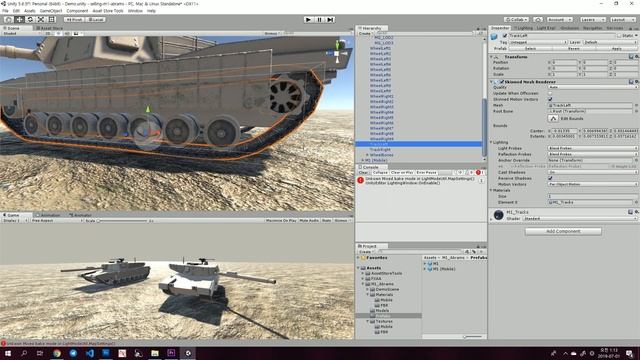Select the Hand tool in toolbar

click(x=9, y=19)
